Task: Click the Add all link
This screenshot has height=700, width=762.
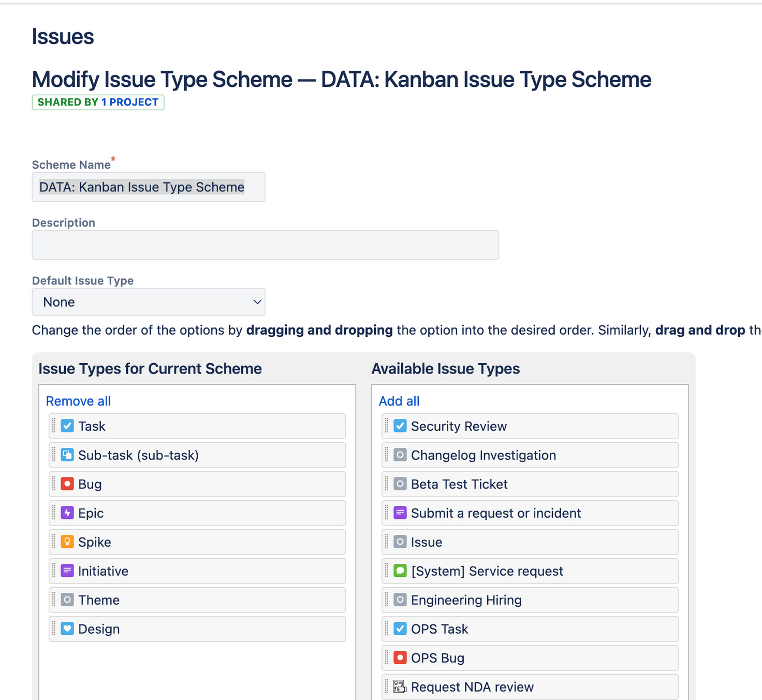Action: click(399, 400)
